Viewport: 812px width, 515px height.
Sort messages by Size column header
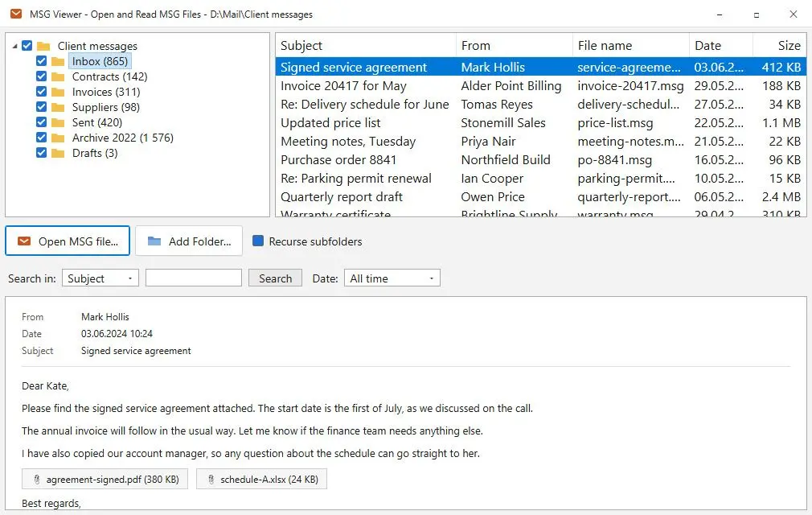point(779,46)
